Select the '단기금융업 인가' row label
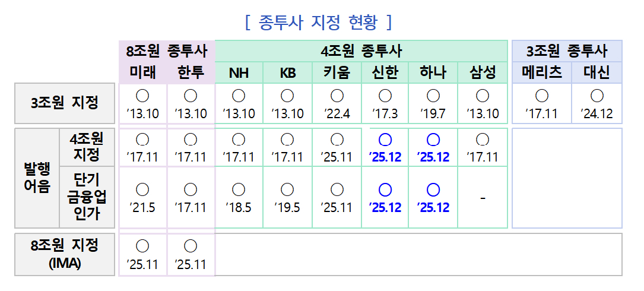 [x=87, y=197]
